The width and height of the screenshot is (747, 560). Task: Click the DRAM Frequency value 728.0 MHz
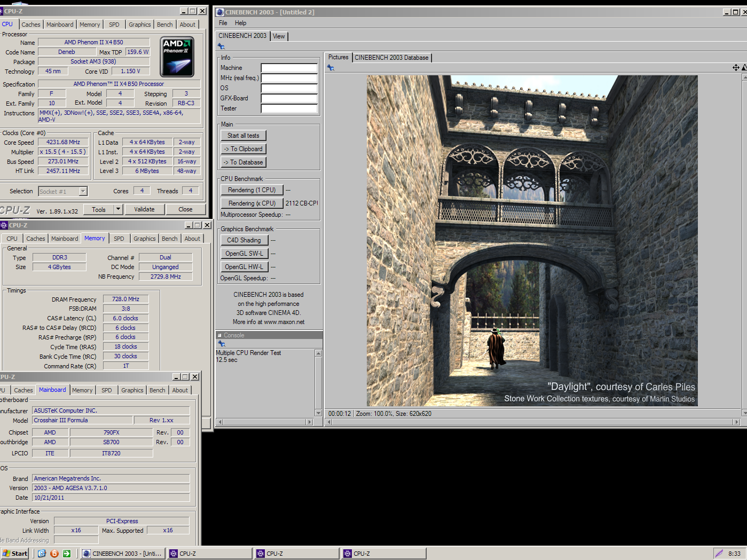(x=125, y=299)
